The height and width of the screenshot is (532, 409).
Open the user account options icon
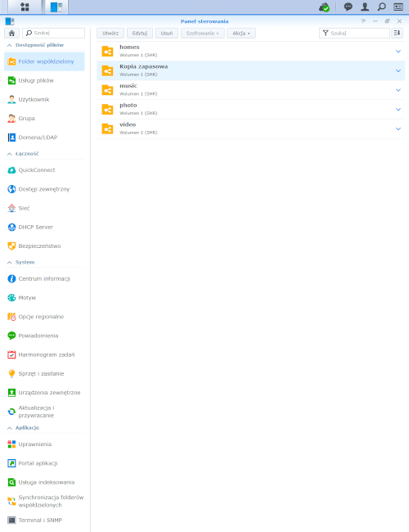point(365,7)
